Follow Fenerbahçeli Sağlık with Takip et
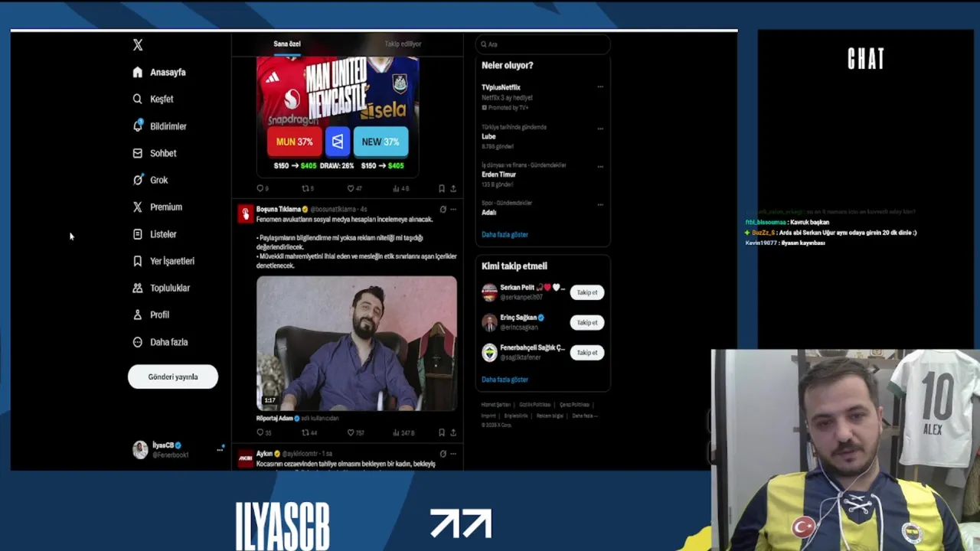This screenshot has height=551, width=980. point(587,352)
